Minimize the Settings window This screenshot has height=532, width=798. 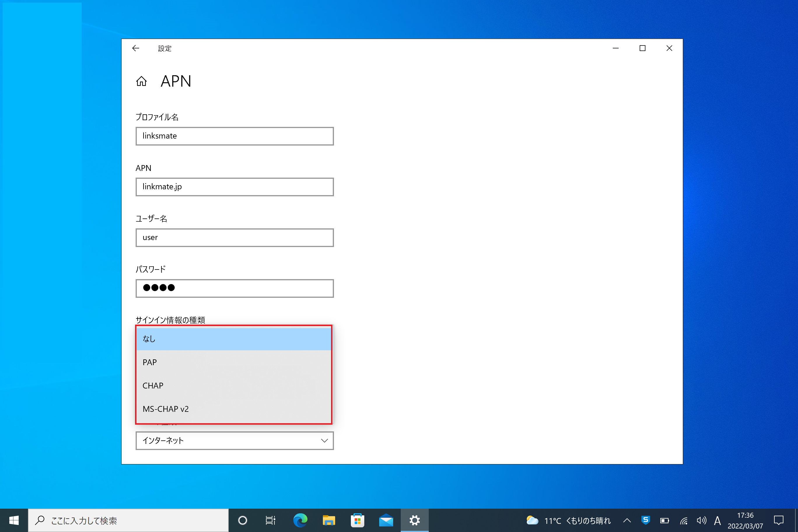[x=616, y=48]
